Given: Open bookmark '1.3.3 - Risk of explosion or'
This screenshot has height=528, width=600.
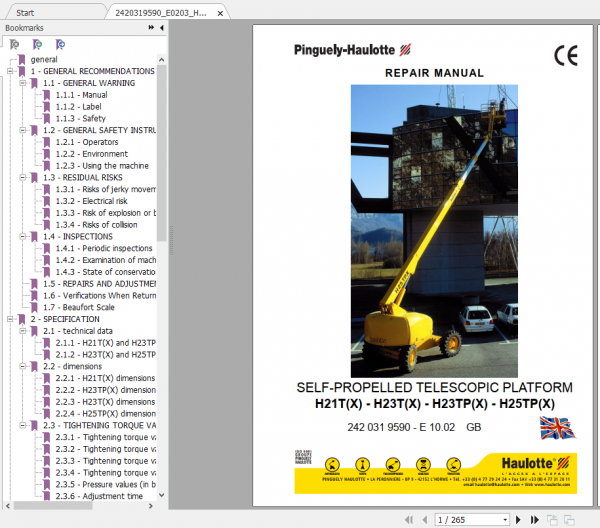Looking at the screenshot, I should 106,213.
